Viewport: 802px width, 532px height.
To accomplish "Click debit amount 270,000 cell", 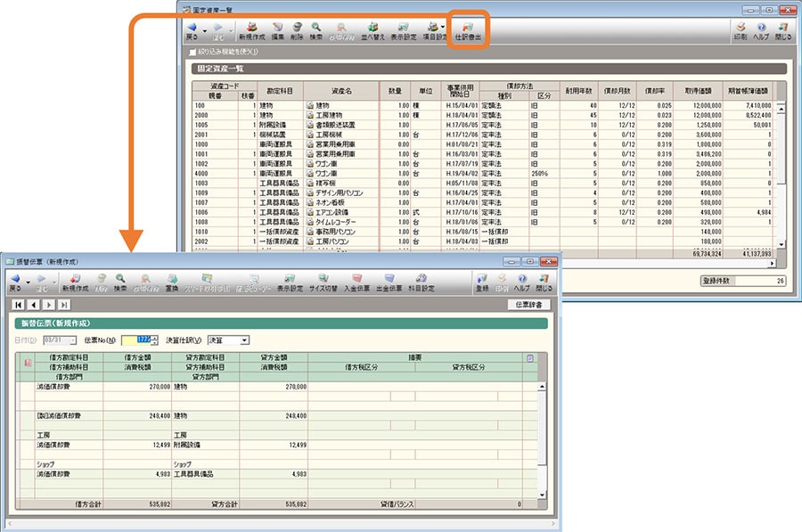I will click(137, 387).
